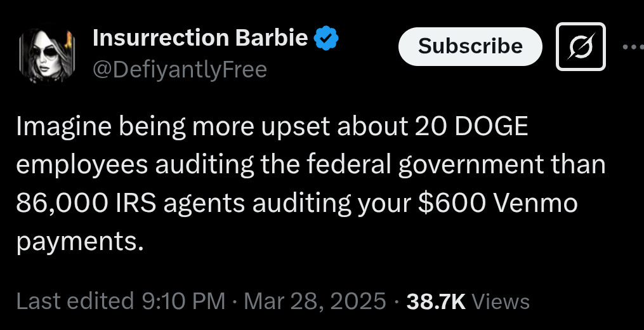
Task: Click the word "payments." ending the post
Action: 76,240
